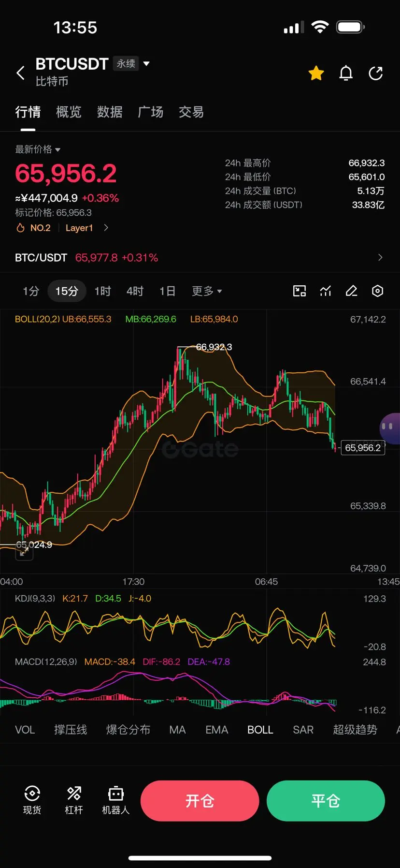This screenshot has height=868, width=400.
Task: Open 现货 spot trading icon
Action: [x=32, y=800]
